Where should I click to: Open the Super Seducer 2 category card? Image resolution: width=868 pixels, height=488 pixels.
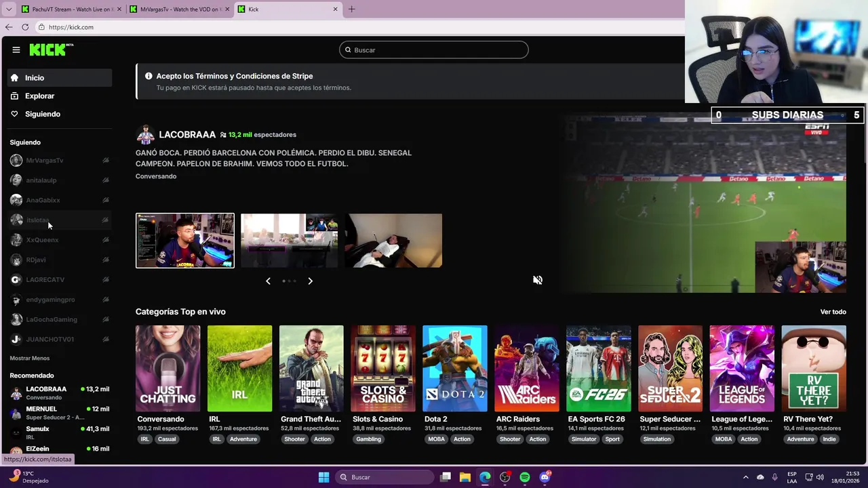pyautogui.click(x=671, y=369)
